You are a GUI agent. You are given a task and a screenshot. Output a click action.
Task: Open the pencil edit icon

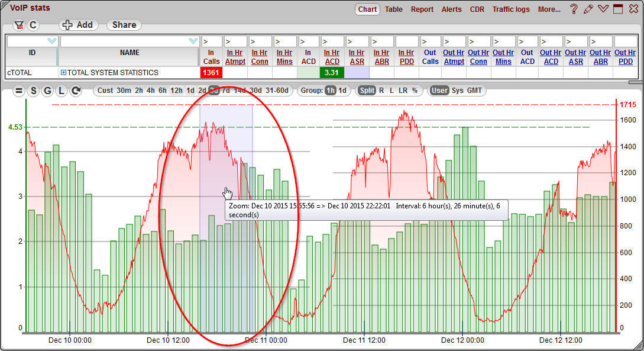tap(588, 9)
